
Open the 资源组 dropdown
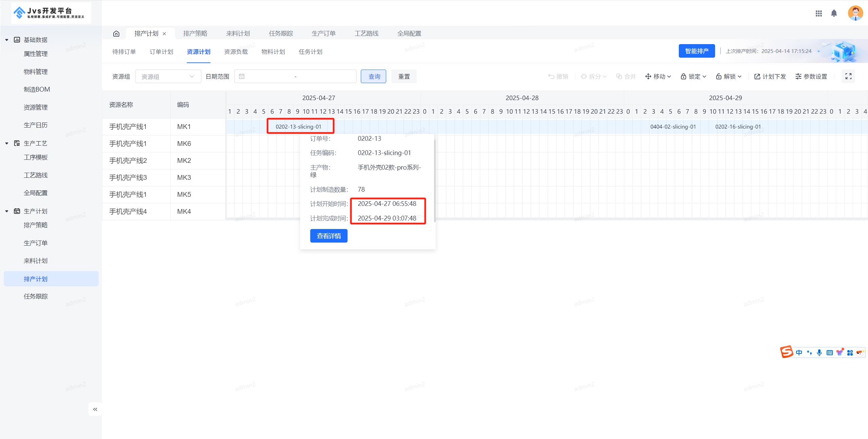[x=168, y=76]
